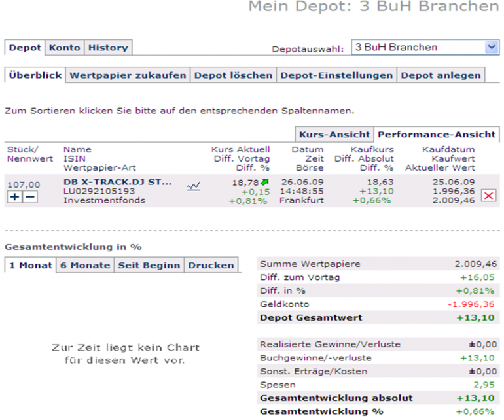The width and height of the screenshot is (504, 420).
Task: Open the History tab
Action: pos(108,48)
